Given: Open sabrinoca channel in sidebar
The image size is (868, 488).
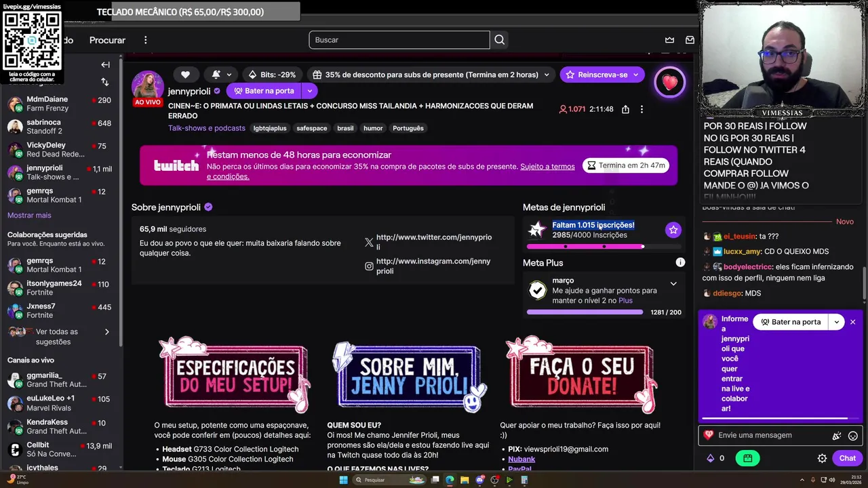Looking at the screenshot, I should tap(61, 127).
